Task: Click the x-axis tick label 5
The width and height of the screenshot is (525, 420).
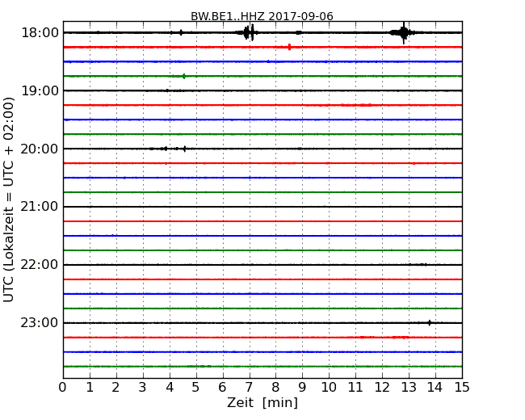Action: (196, 388)
